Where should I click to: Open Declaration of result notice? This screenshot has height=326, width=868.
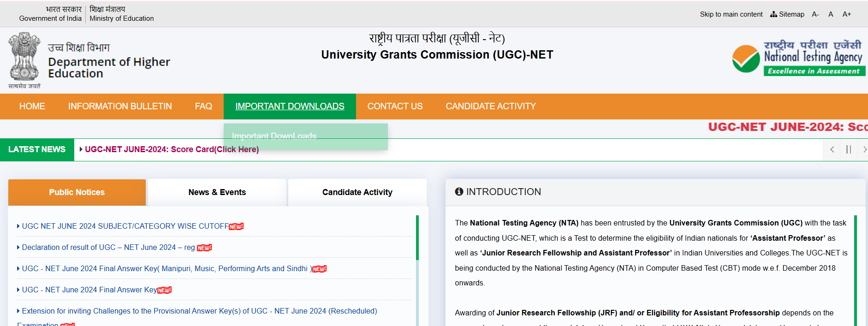click(x=108, y=248)
